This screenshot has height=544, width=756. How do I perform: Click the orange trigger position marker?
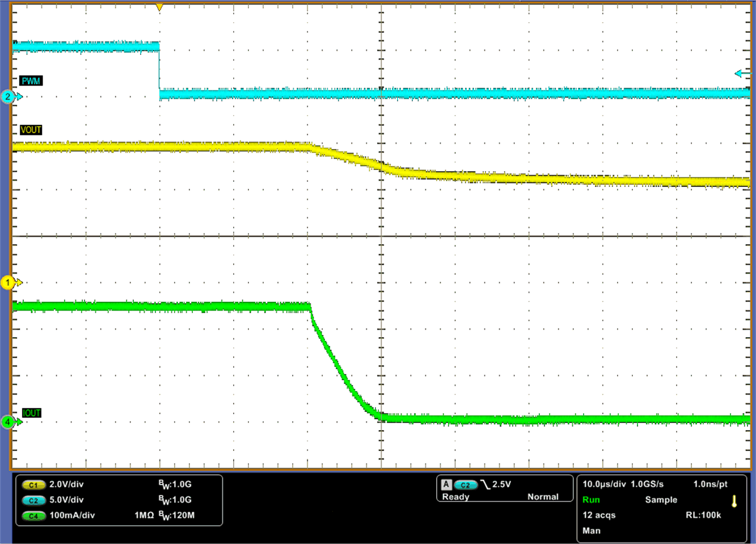pos(159,7)
